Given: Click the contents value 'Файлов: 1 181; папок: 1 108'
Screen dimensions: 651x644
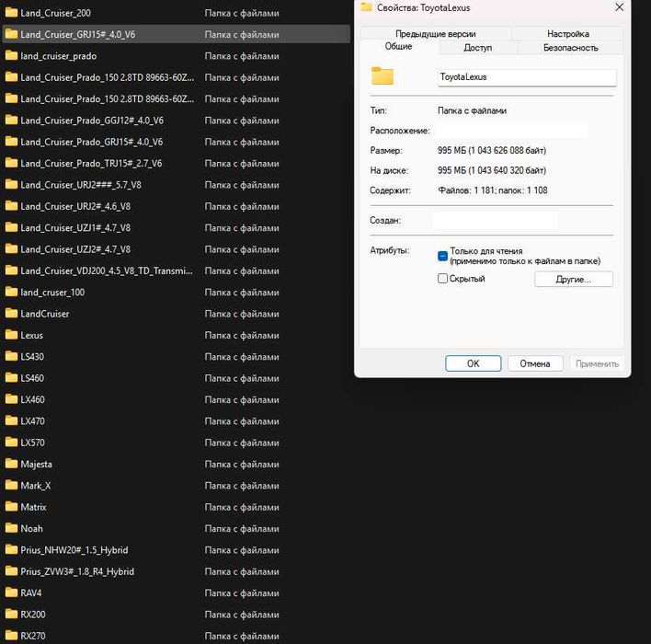Looking at the screenshot, I should [x=493, y=190].
